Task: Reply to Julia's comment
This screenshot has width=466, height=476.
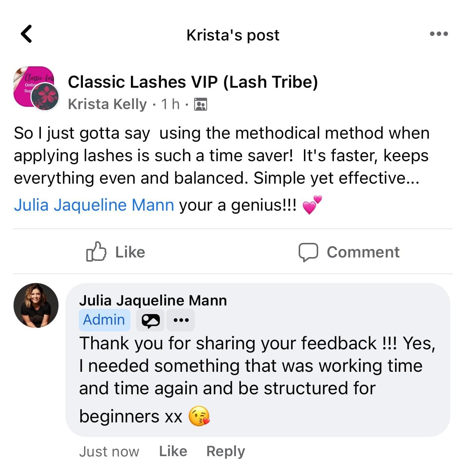Action: (x=225, y=451)
